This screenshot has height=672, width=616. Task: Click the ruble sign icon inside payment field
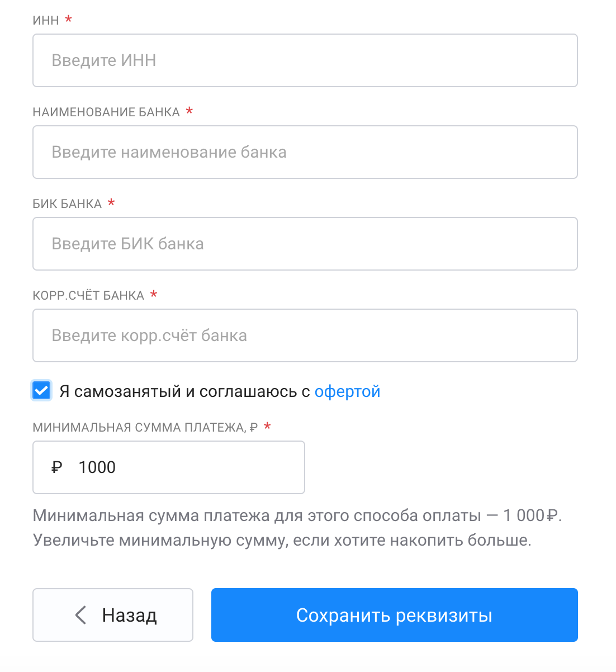[56, 467]
